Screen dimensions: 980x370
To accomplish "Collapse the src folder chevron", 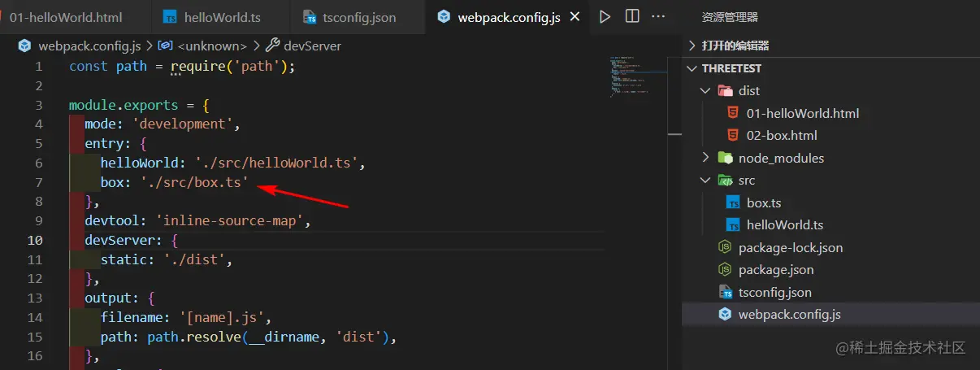I will 705,181.
